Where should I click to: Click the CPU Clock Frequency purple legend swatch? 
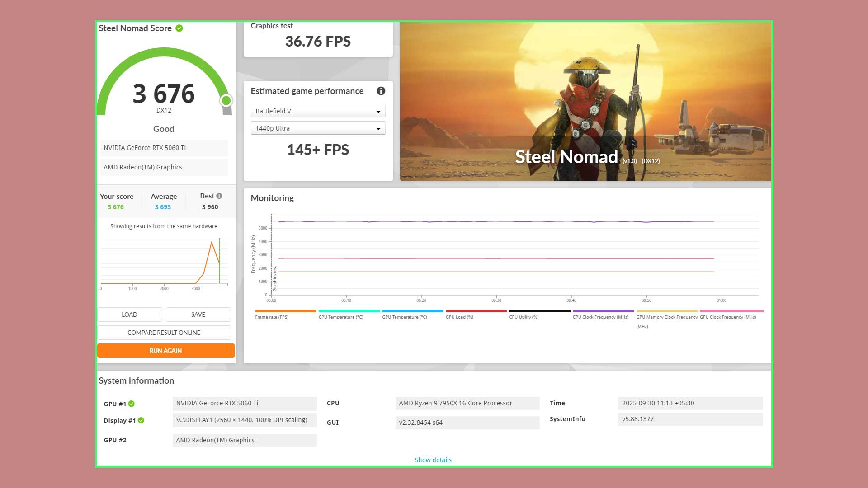(603, 311)
